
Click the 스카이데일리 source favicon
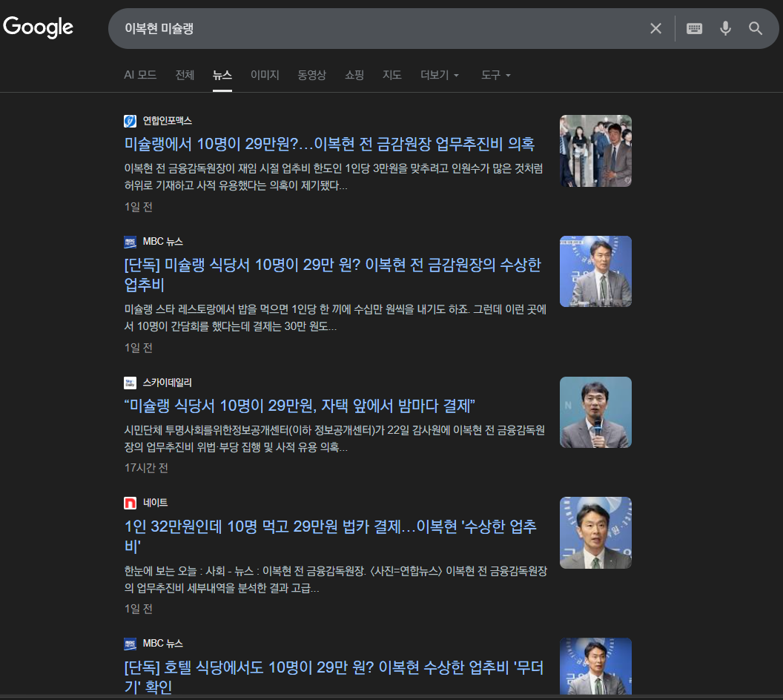(130, 383)
